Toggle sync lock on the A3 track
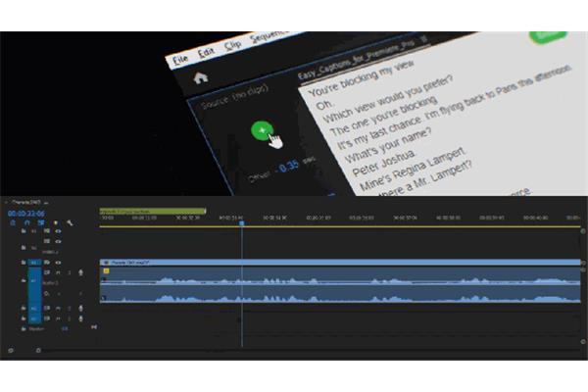The width and height of the screenshot is (588, 392). [x=46, y=318]
